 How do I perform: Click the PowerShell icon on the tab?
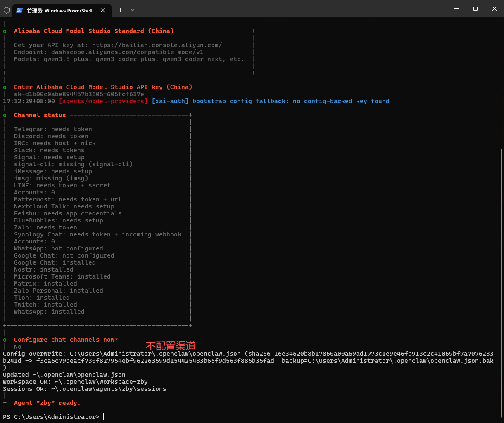[x=19, y=10]
